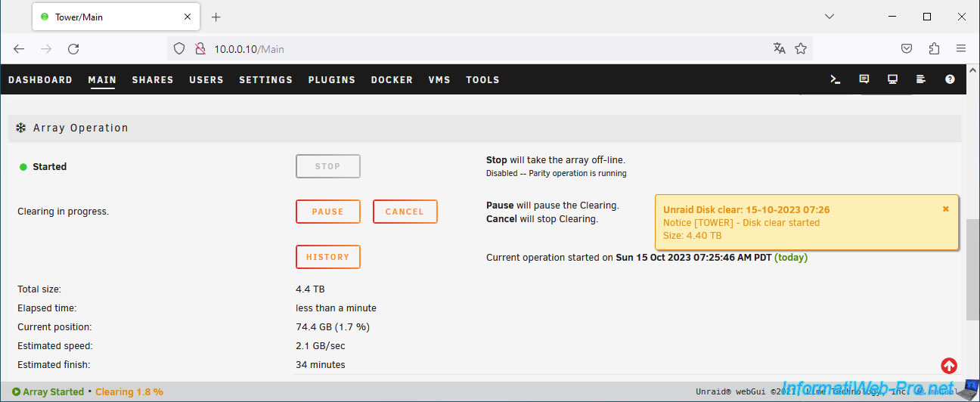Click the help question mark icon
The height and width of the screenshot is (402, 980).
coord(950,79)
